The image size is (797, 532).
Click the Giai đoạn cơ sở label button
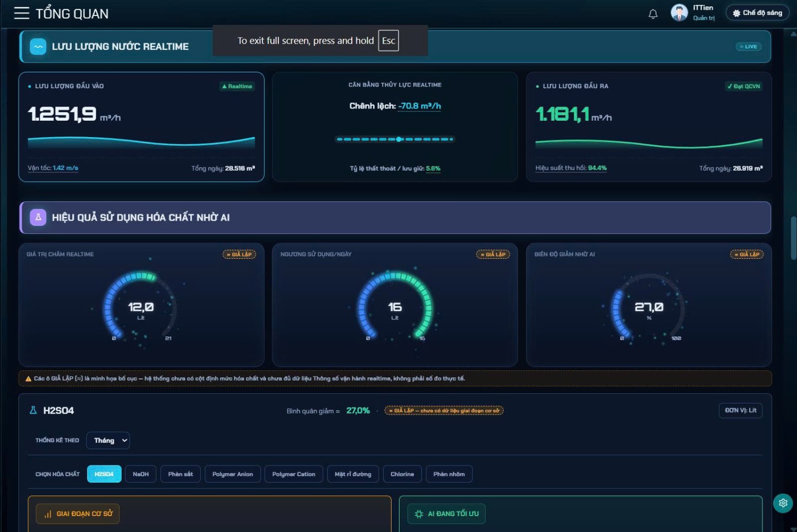[x=78, y=514]
